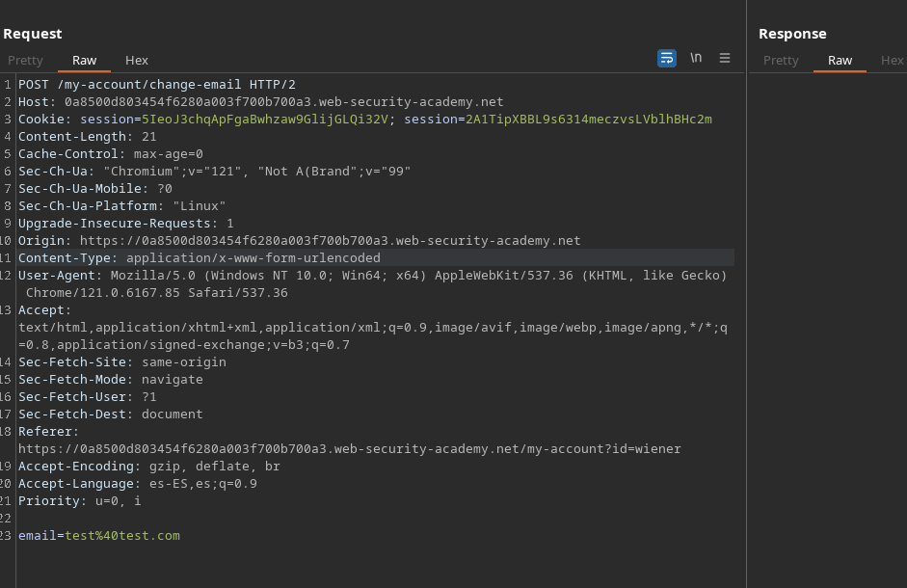Click the Referer URL with id=wiener
The width and height of the screenshot is (907, 588).
pos(349,449)
